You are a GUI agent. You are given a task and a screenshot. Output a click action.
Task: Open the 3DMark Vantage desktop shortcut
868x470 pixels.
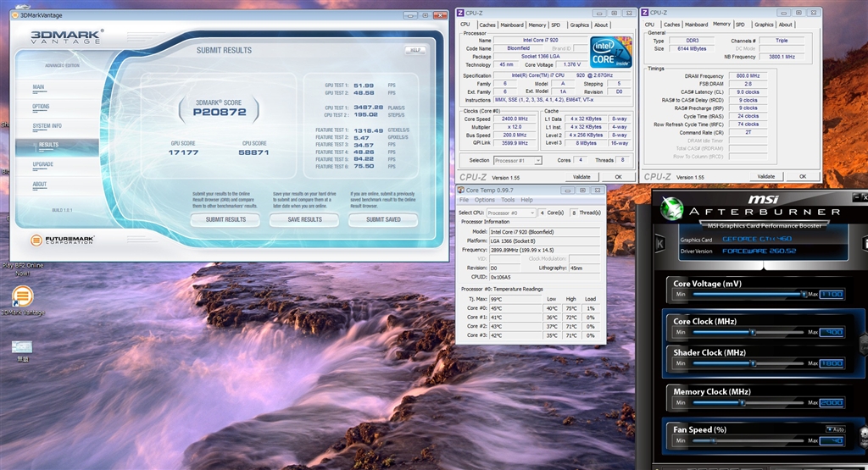coord(22,296)
